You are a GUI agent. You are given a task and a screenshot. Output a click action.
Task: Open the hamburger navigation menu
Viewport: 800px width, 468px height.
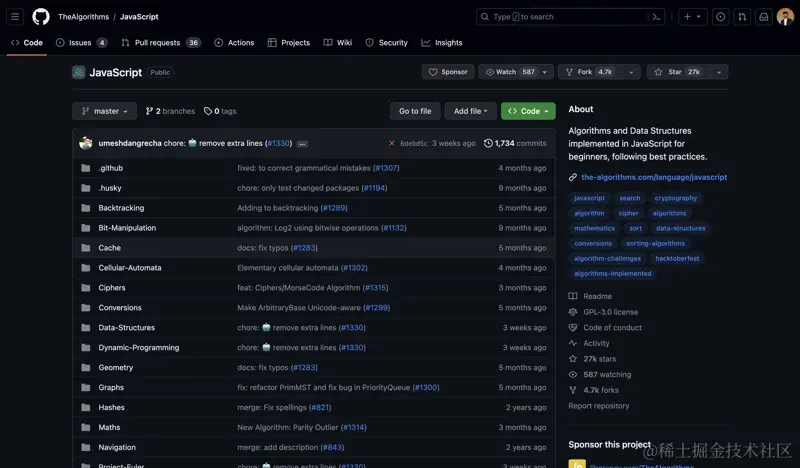(15, 17)
